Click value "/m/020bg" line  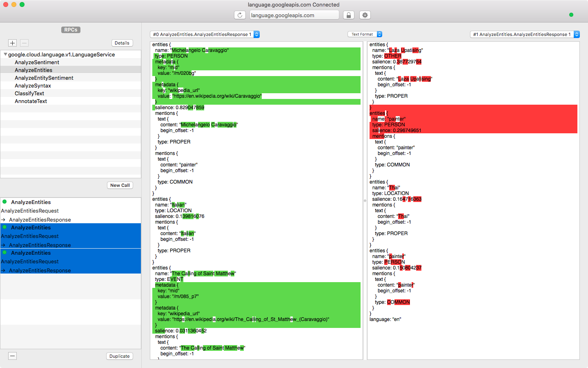coord(177,73)
